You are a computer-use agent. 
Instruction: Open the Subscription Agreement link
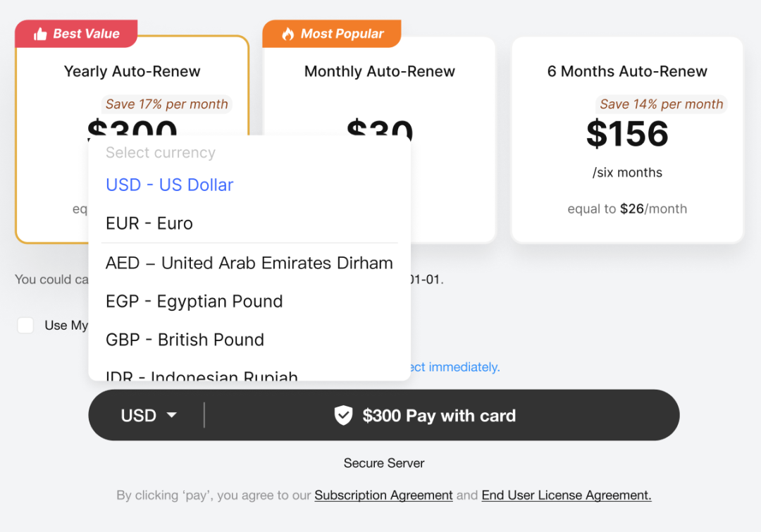click(x=383, y=495)
